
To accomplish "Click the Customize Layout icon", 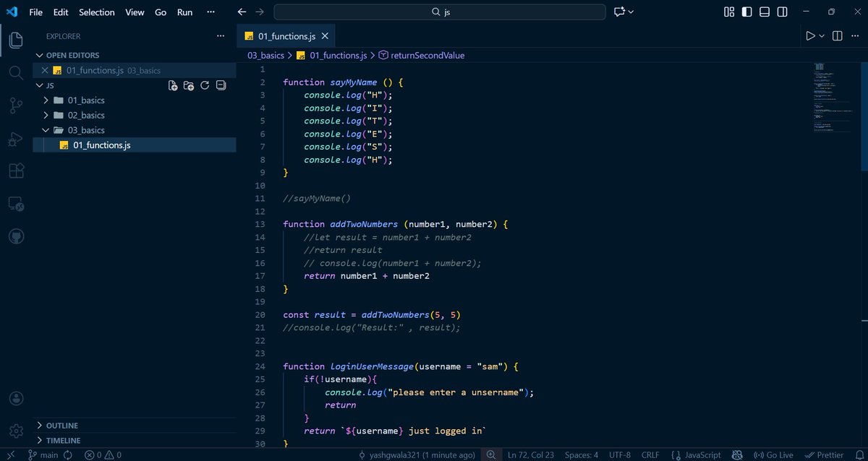I will click(x=729, y=12).
